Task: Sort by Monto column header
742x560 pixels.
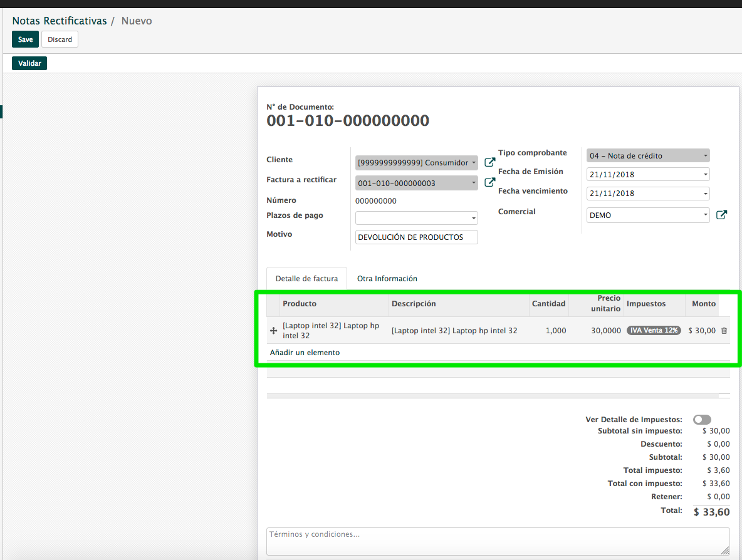Action: (x=704, y=304)
